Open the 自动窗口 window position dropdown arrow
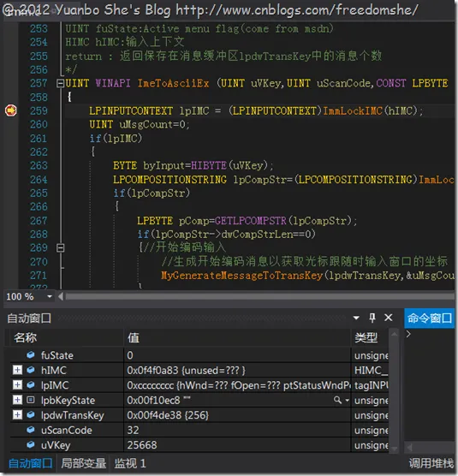The height and width of the screenshot is (476, 458). click(x=356, y=318)
